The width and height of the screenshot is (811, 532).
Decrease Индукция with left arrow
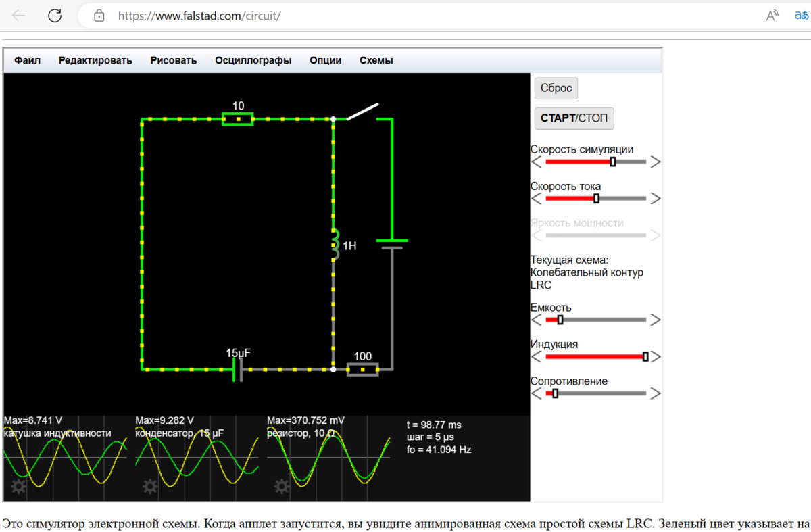click(x=537, y=357)
